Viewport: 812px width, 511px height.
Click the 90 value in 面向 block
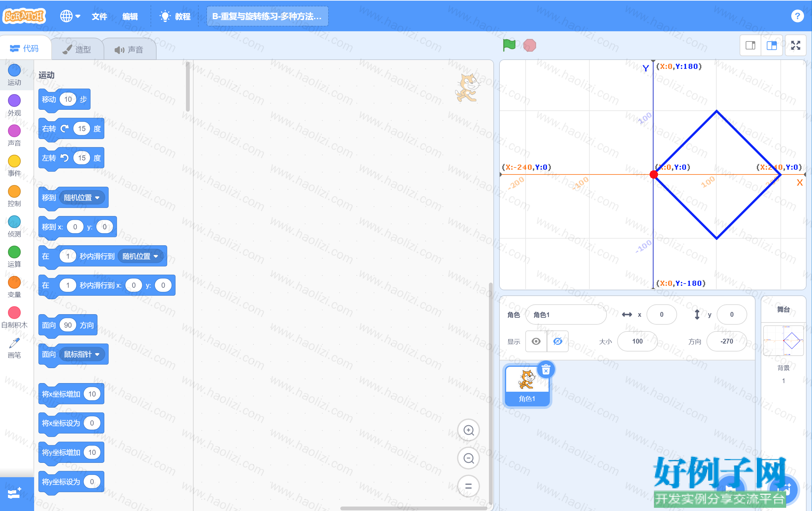click(x=68, y=325)
